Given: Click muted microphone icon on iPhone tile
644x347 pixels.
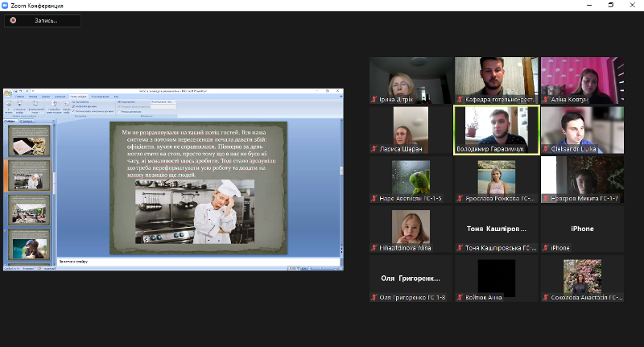Looking at the screenshot, I should tap(545, 248).
